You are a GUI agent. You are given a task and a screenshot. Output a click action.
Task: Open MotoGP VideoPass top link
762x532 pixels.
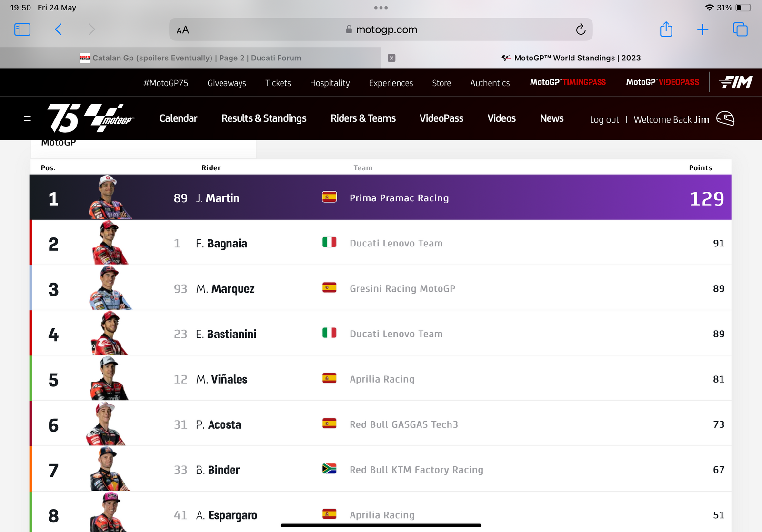[662, 82]
